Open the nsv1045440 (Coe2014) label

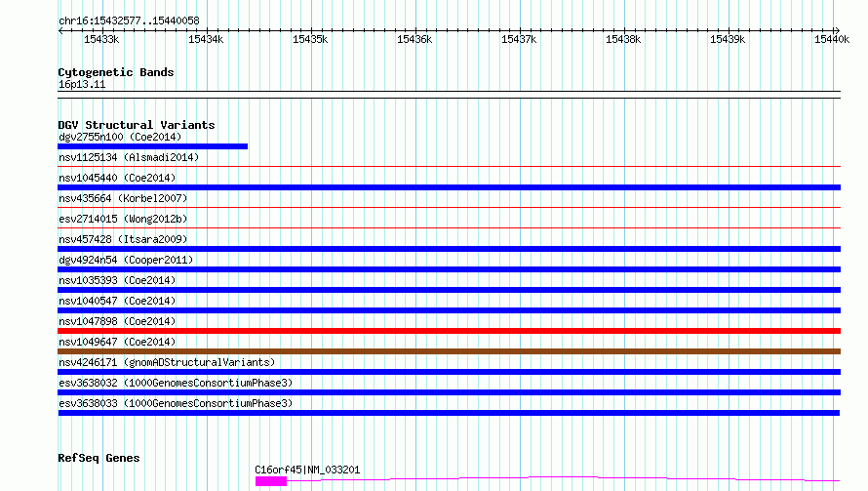click(x=117, y=178)
